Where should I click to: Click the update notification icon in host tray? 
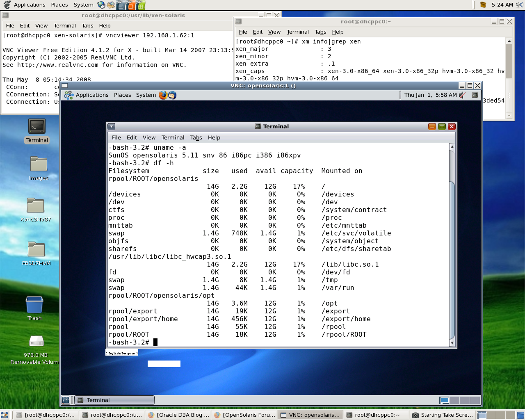coord(483,5)
